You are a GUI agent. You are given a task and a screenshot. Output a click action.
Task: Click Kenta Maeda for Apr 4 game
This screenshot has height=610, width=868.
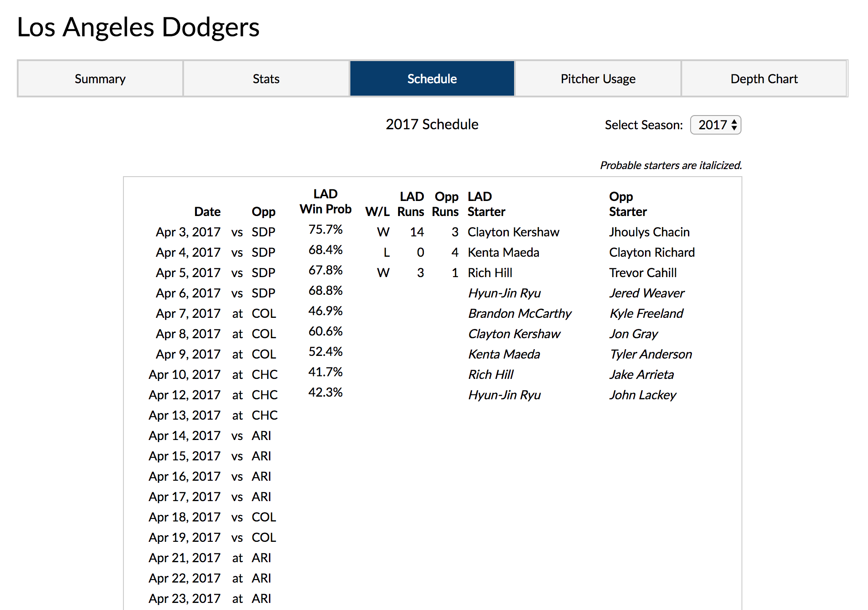pyautogui.click(x=503, y=252)
